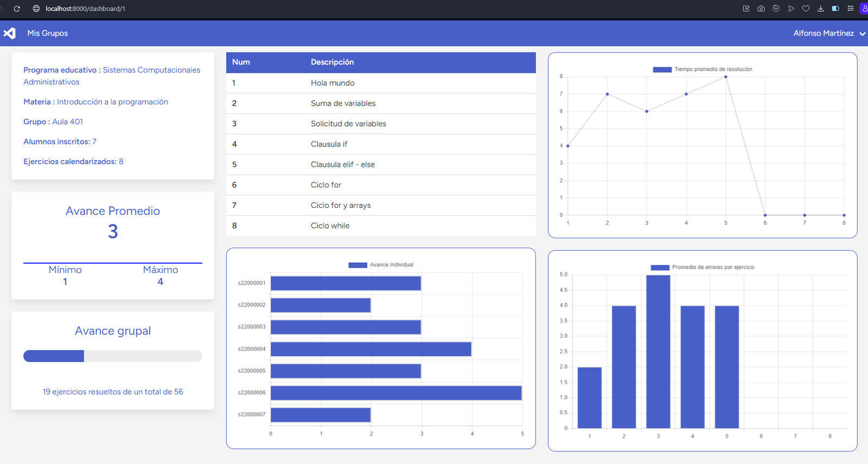This screenshot has height=464, width=868.
Task: Click the bar for student s22000002
Action: coord(321,305)
